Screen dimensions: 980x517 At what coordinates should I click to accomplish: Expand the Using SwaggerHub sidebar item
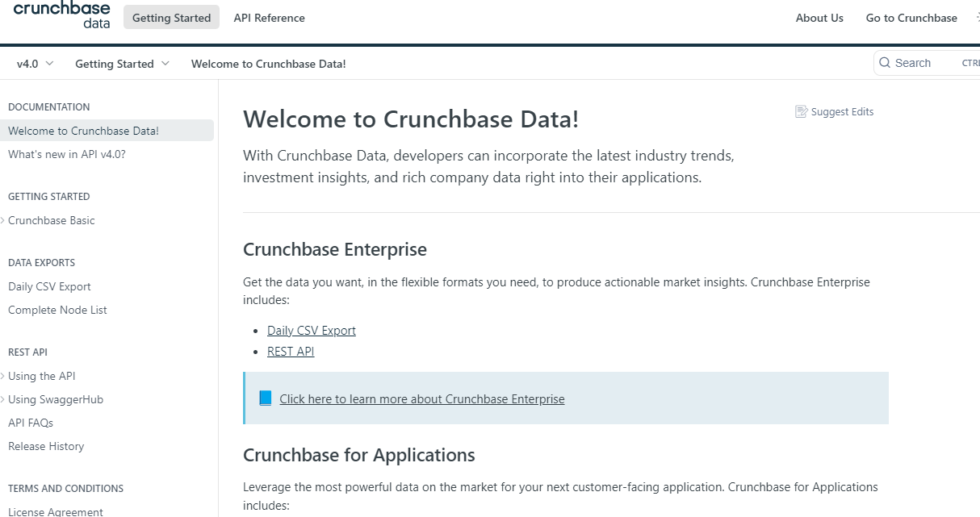(x=3, y=400)
